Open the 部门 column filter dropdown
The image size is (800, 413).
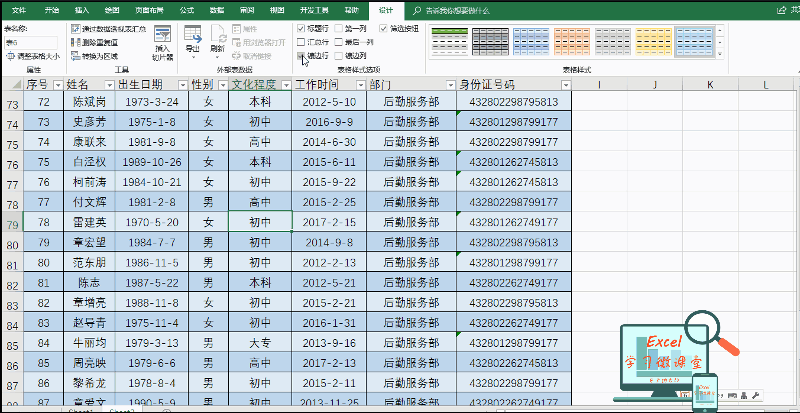coord(451,85)
